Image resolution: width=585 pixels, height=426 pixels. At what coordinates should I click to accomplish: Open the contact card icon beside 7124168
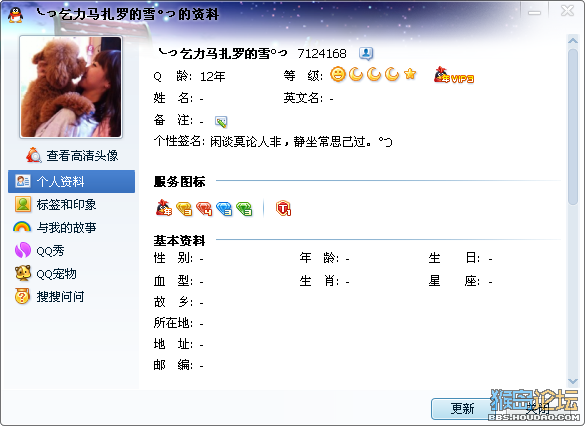tap(366, 54)
